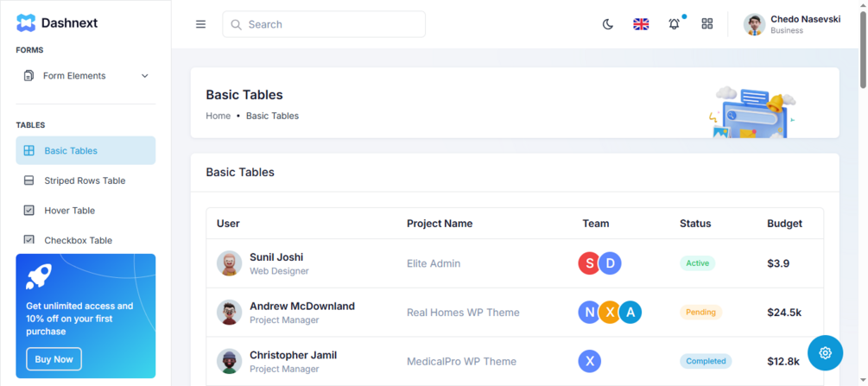
Task: Click Sunil Joshi's avatar
Action: tap(229, 263)
